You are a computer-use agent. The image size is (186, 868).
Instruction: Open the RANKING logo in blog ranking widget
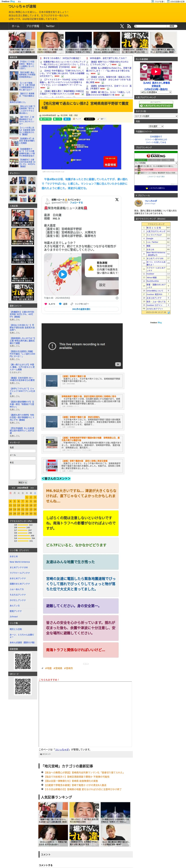pyautogui.click(x=156, y=156)
